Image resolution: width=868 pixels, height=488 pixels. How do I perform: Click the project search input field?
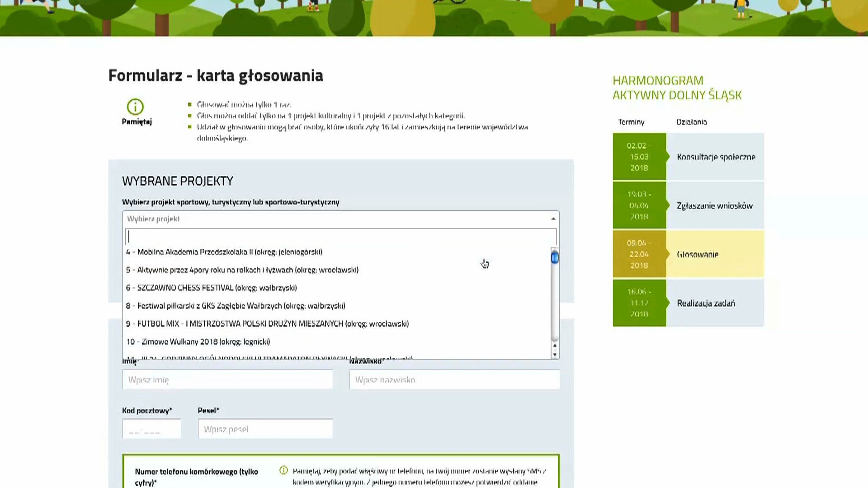[341, 237]
